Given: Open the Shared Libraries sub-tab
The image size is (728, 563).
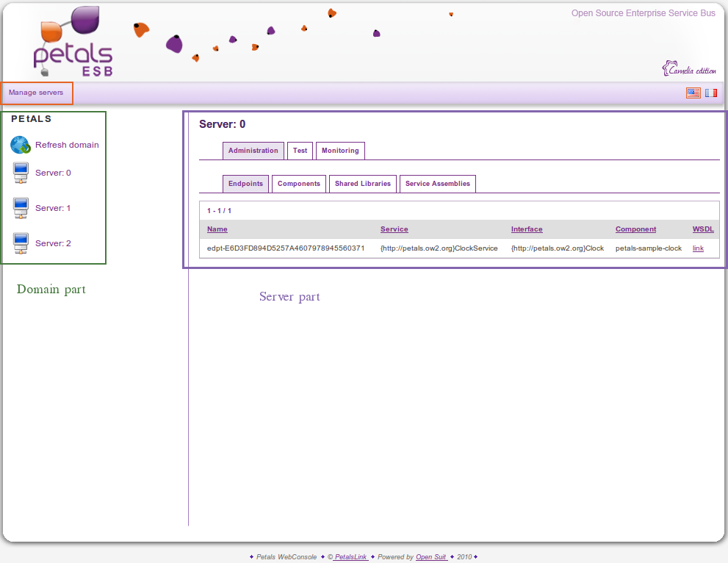Looking at the screenshot, I should (x=363, y=184).
